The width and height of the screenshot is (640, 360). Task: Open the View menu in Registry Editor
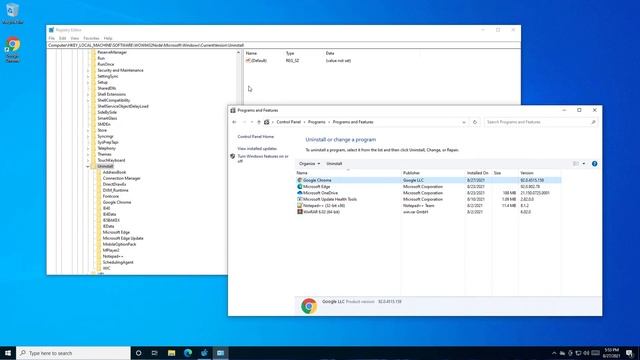74,38
